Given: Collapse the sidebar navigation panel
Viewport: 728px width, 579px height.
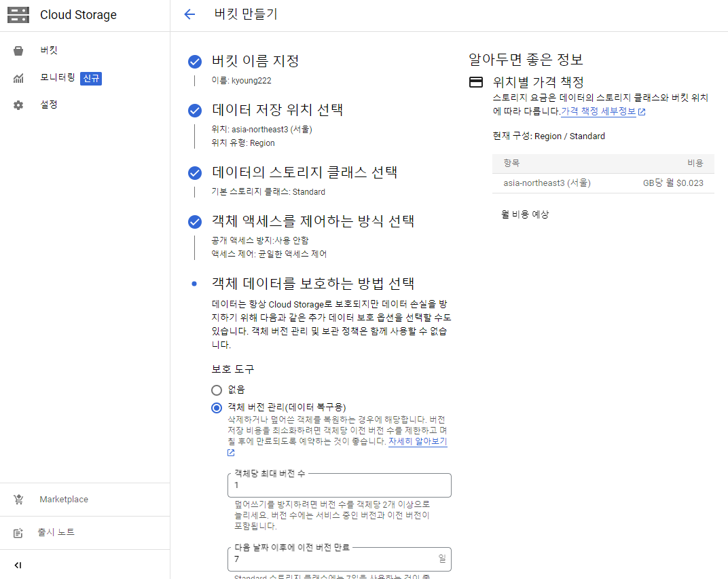Looking at the screenshot, I should coord(18,565).
